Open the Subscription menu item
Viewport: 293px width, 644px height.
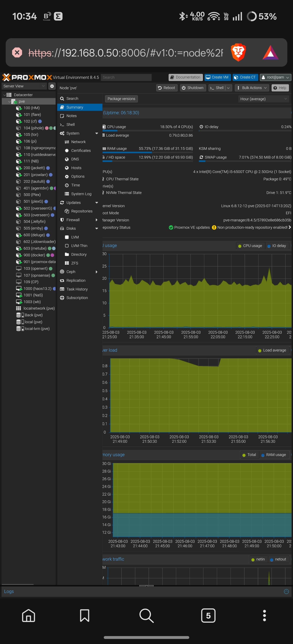(80, 298)
